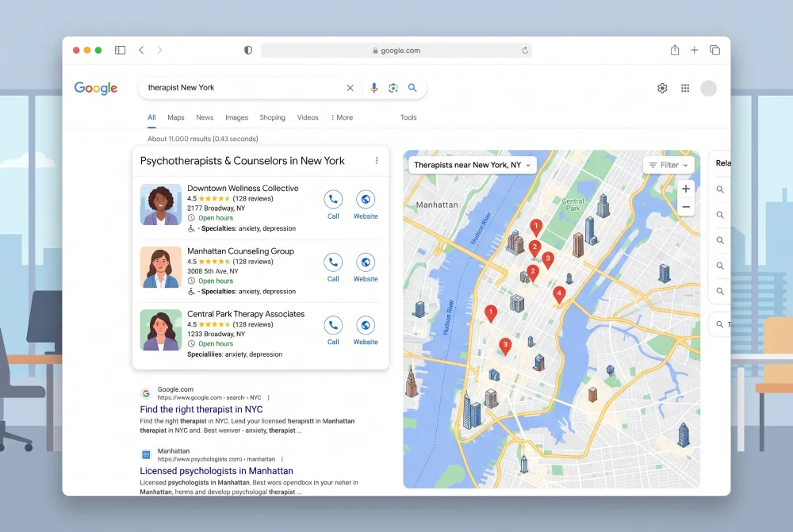Open Downtown Wellness Collective website
Image resolution: width=793 pixels, height=532 pixels.
click(x=365, y=205)
